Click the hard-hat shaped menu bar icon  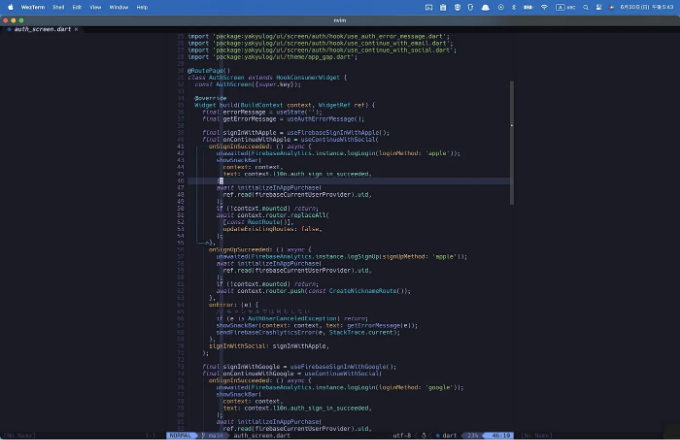485,7
